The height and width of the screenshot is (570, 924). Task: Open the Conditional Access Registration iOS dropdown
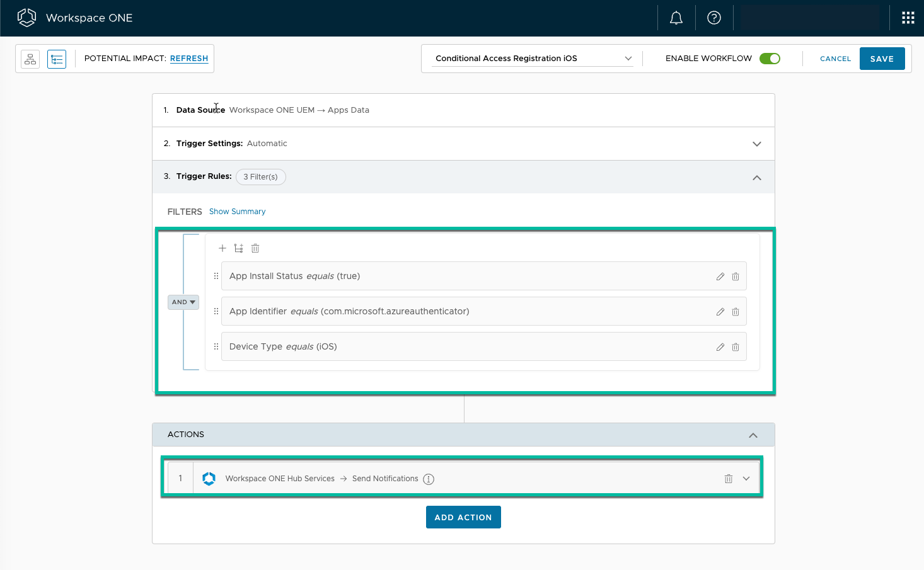pos(533,59)
